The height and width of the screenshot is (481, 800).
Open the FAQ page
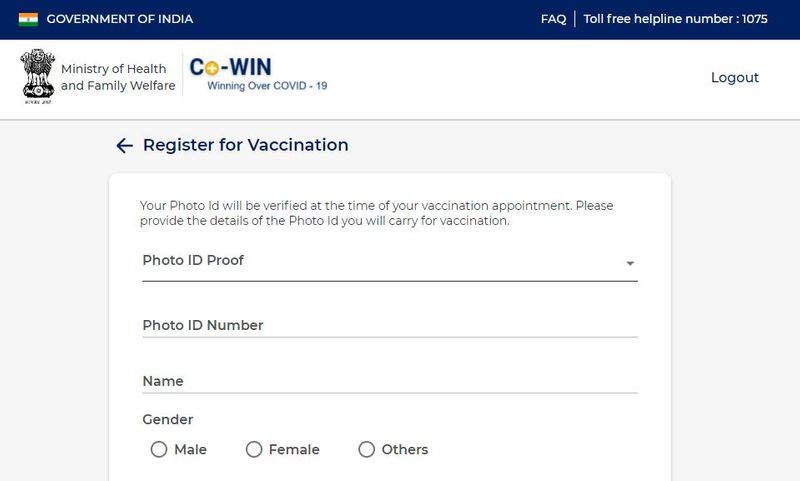[x=554, y=19]
